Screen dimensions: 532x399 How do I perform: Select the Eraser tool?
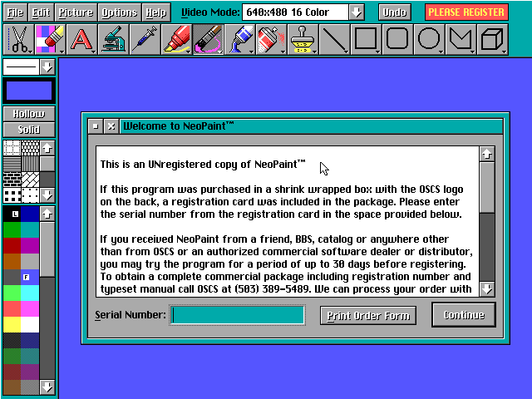pos(50,39)
